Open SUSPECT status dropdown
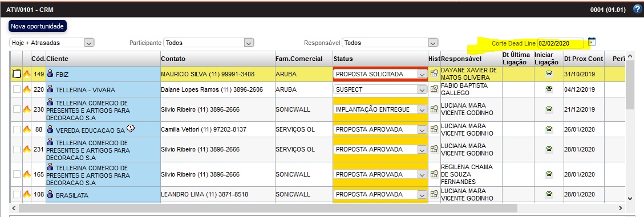Image resolution: width=644 pixels, height=217 pixels. point(380,89)
